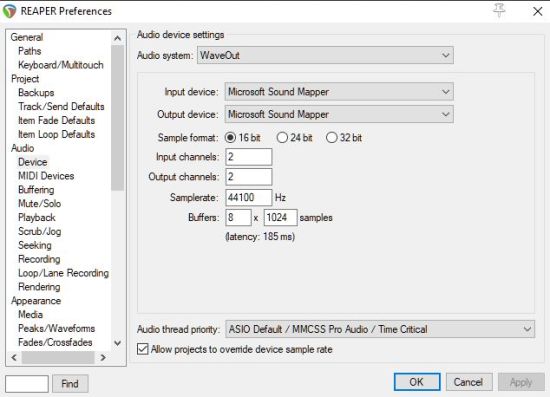
Task: Select 32 bit sample format
Action: (x=344, y=137)
